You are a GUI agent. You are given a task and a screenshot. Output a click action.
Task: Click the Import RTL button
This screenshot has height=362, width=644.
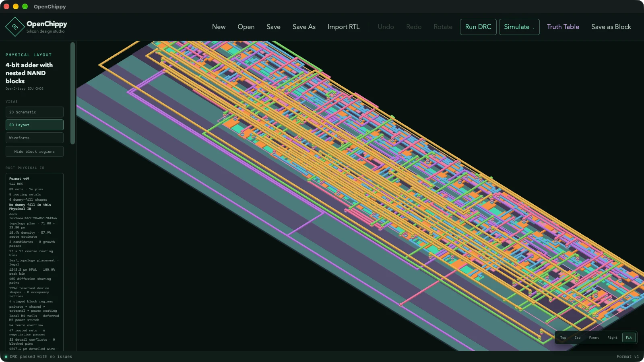coord(343,27)
